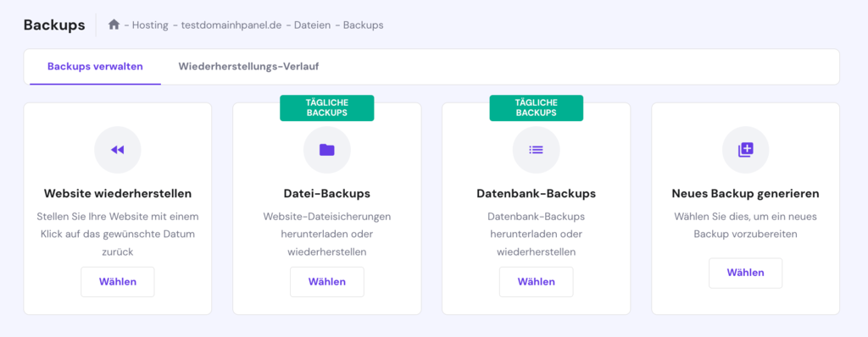Click the folder icon for Datei-Backups
Screen dimensions: 868x337
326,149
